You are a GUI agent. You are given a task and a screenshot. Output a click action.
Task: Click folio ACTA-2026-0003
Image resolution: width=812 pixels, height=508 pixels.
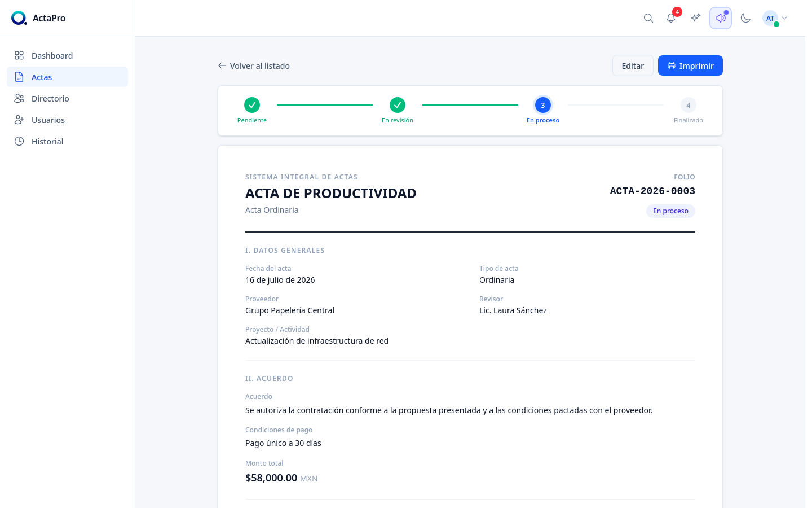tap(652, 191)
